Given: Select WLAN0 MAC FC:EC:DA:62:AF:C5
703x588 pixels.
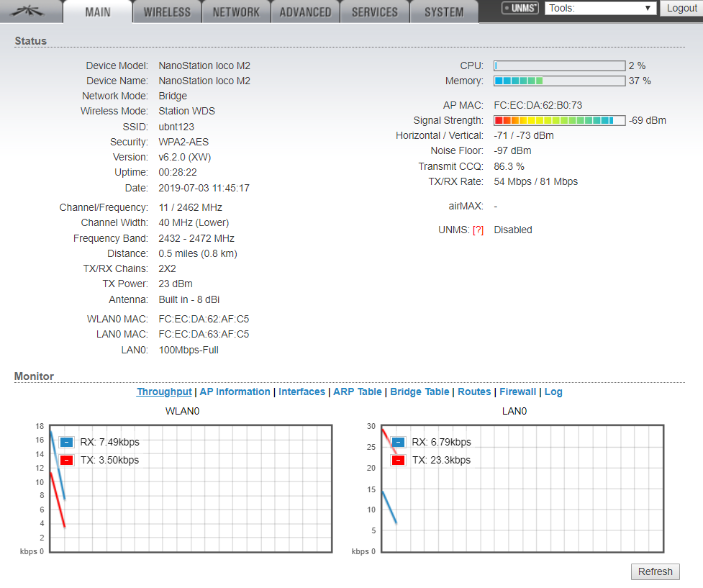Looking at the screenshot, I should tap(204, 320).
